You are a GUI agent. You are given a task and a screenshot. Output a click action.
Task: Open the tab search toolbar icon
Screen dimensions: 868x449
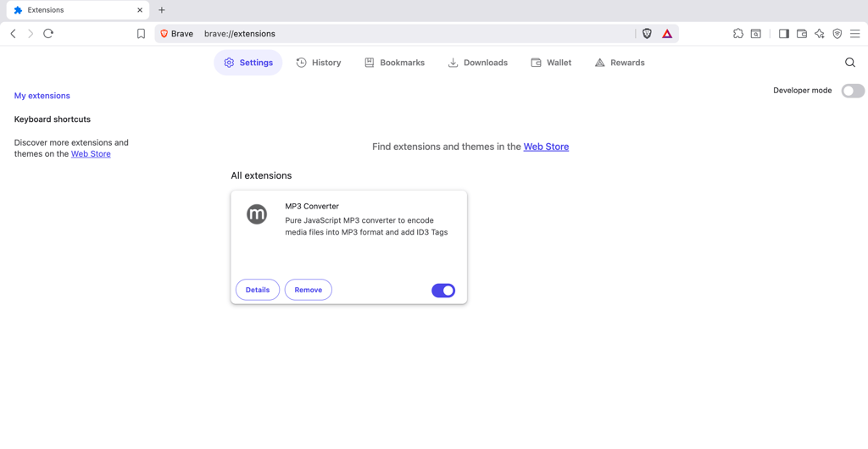pos(755,34)
